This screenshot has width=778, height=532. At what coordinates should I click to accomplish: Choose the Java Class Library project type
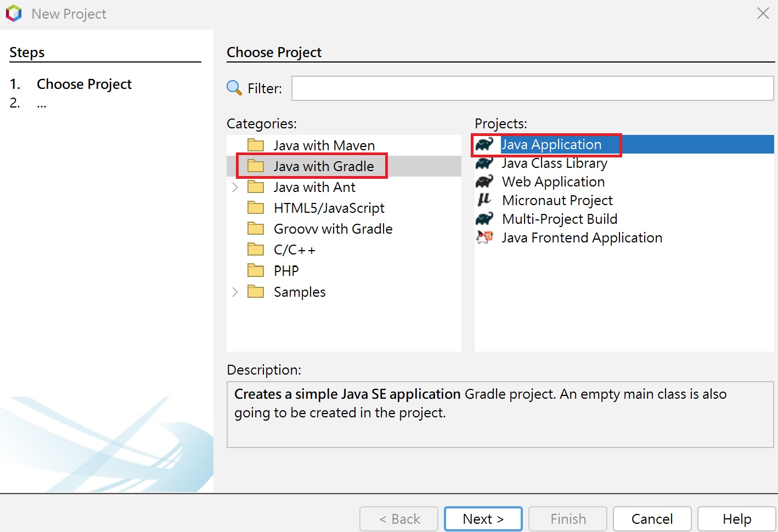pyautogui.click(x=554, y=163)
